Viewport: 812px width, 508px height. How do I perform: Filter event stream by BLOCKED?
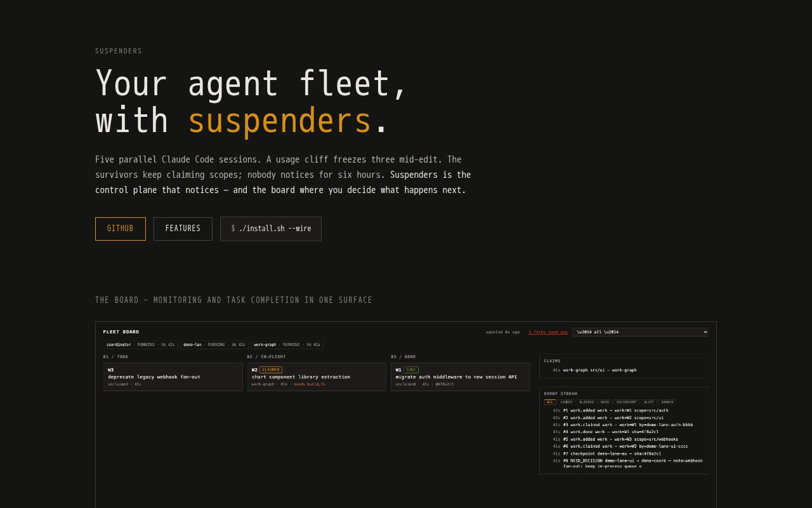point(587,402)
